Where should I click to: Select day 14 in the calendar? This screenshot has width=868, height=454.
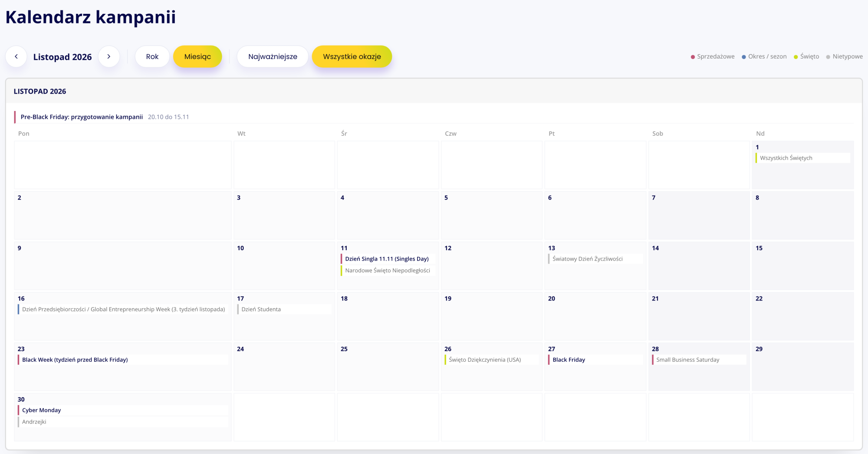pos(699,266)
